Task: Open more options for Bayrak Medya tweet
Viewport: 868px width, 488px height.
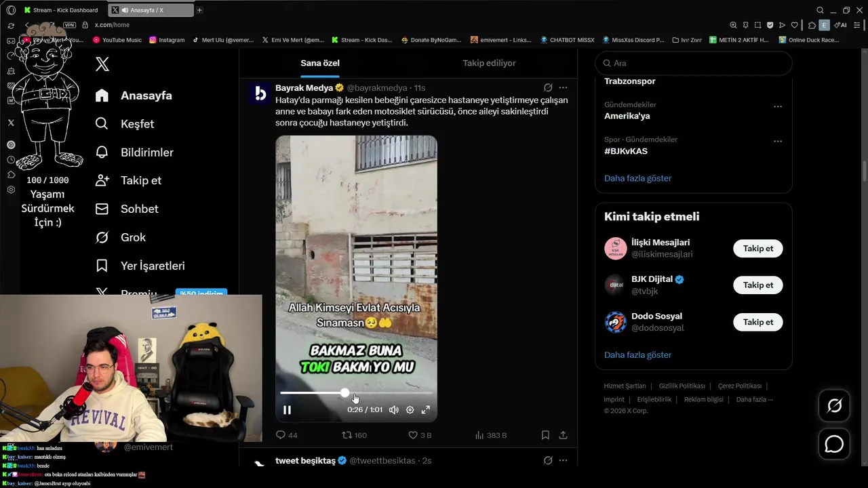Action: [x=563, y=87]
